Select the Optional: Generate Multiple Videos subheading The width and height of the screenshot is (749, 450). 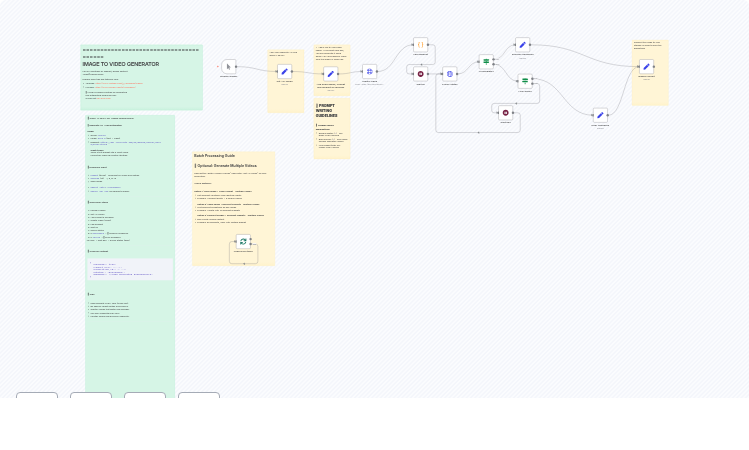click(227, 166)
